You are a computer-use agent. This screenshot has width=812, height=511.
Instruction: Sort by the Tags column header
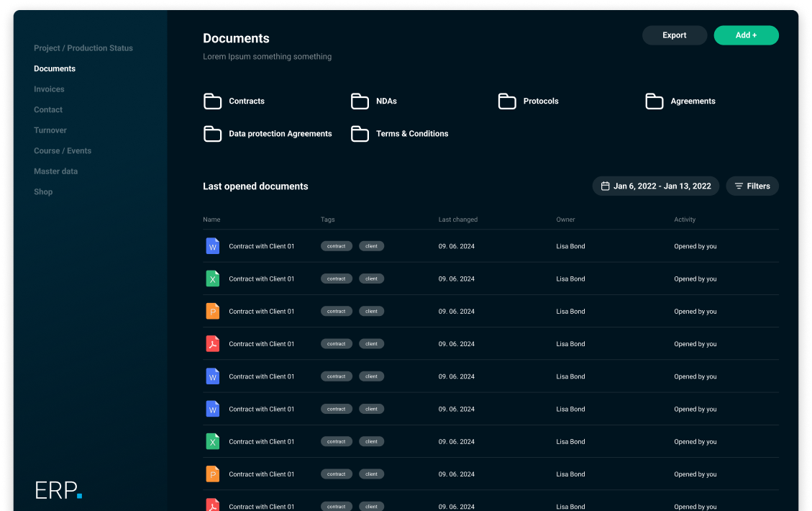coord(328,220)
